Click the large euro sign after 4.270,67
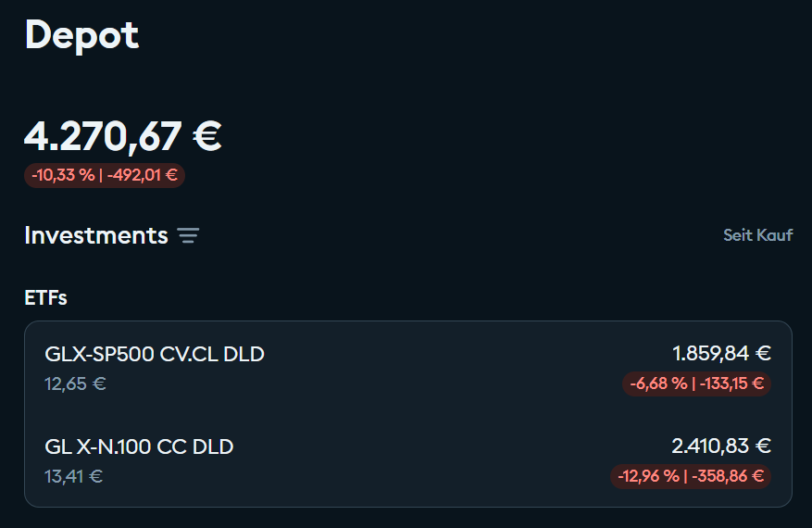This screenshot has height=528, width=812. tap(206, 136)
